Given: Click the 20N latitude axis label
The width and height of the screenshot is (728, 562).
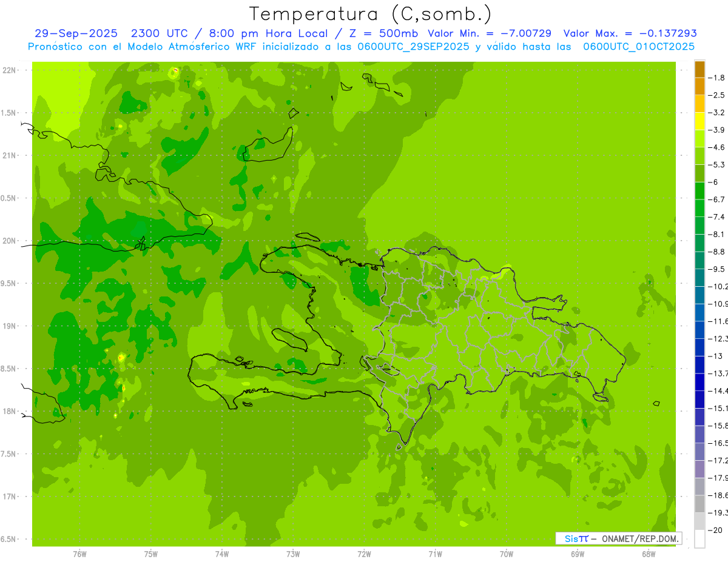Looking at the screenshot, I should click(9, 241).
